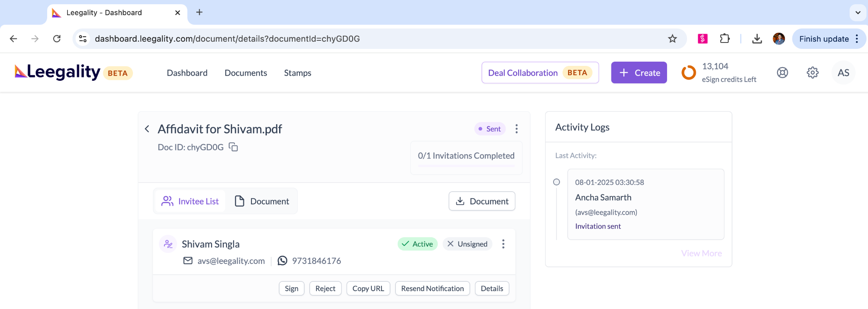View site information icon in address bar

click(x=83, y=39)
